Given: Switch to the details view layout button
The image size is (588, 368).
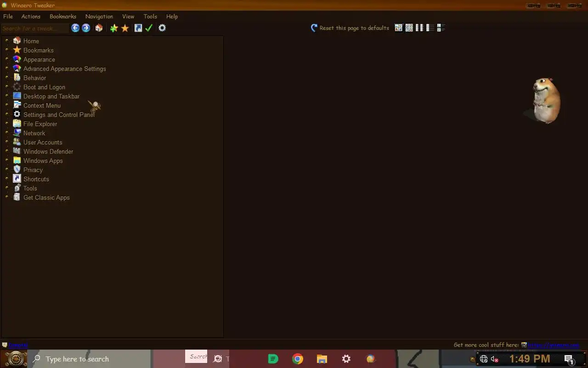Looking at the screenshot, I should 430,28.
